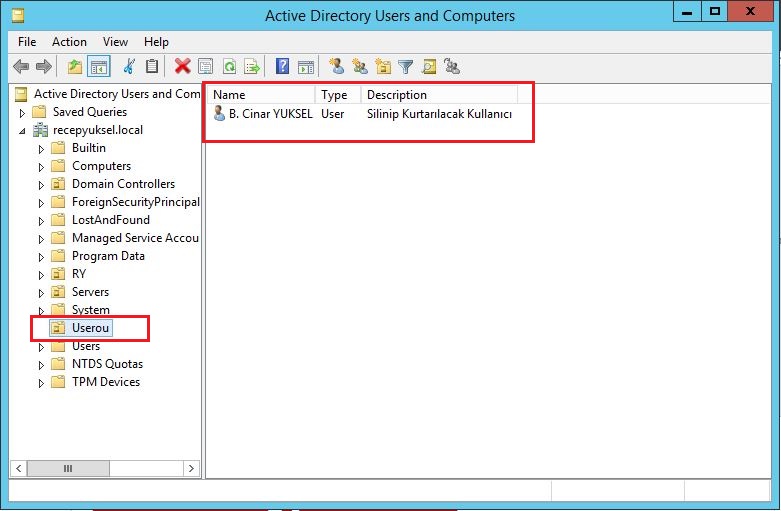Click 'Silinip Kurtarılacak Kullanıcı' description text

pos(439,114)
